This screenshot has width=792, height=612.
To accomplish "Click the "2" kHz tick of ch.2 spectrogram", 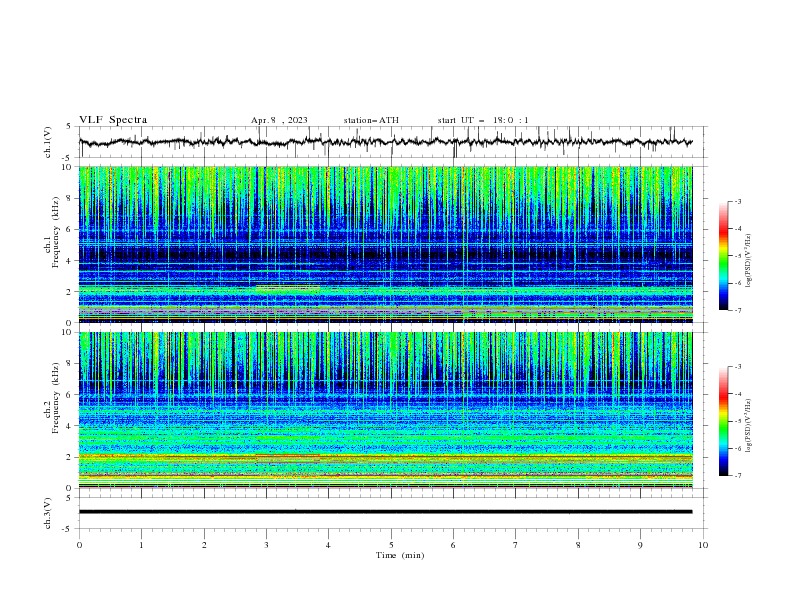I will pos(71,457).
